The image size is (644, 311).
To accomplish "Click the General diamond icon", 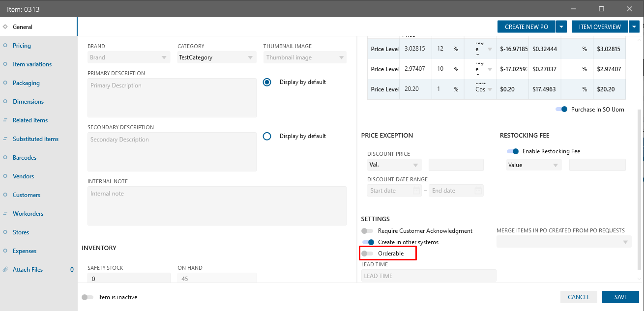I will 5,27.
